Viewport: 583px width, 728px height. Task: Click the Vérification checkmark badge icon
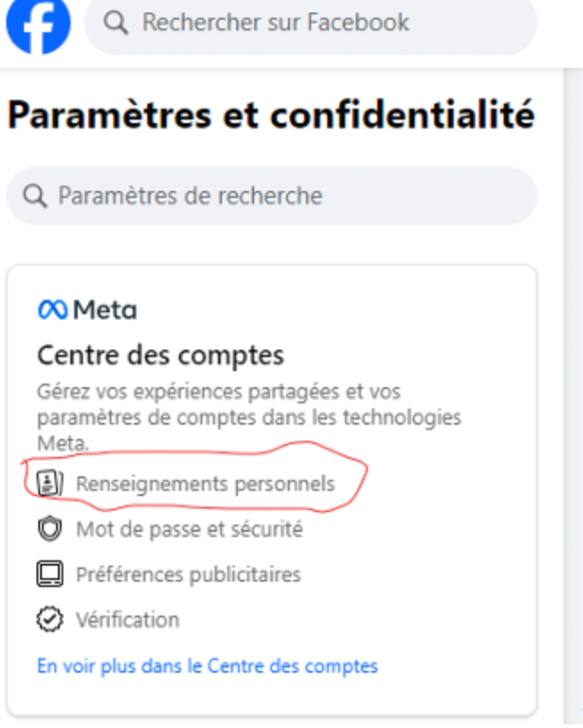(50, 619)
